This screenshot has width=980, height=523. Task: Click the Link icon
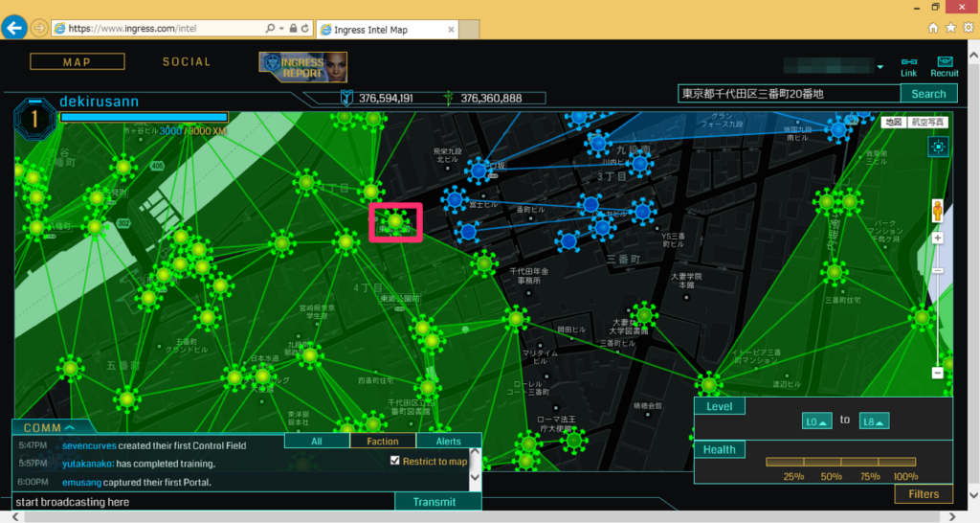click(909, 66)
